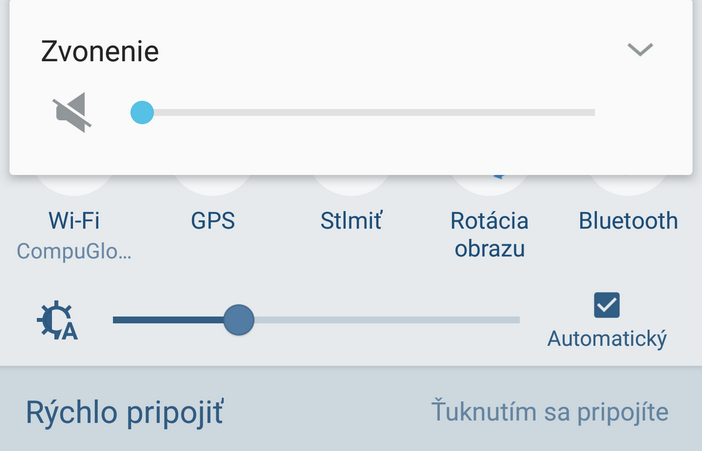The image size is (702, 451).
Task: Tap the auto brightness sun icon
Action: click(57, 320)
